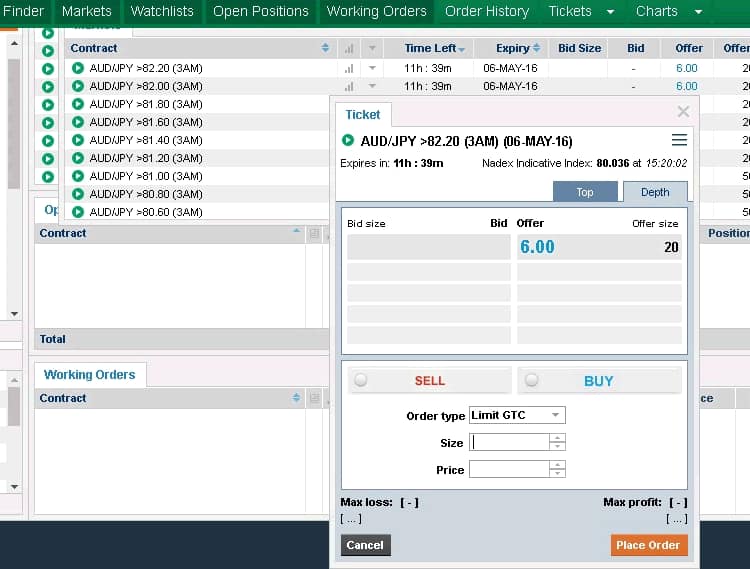Open the ticket hamburger menu icon
750x569 pixels.
[679, 140]
